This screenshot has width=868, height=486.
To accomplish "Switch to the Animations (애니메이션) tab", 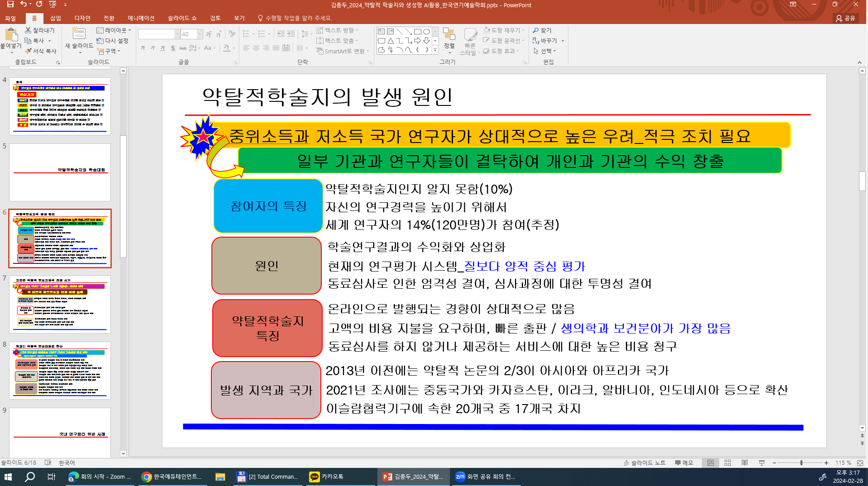I will pos(141,18).
